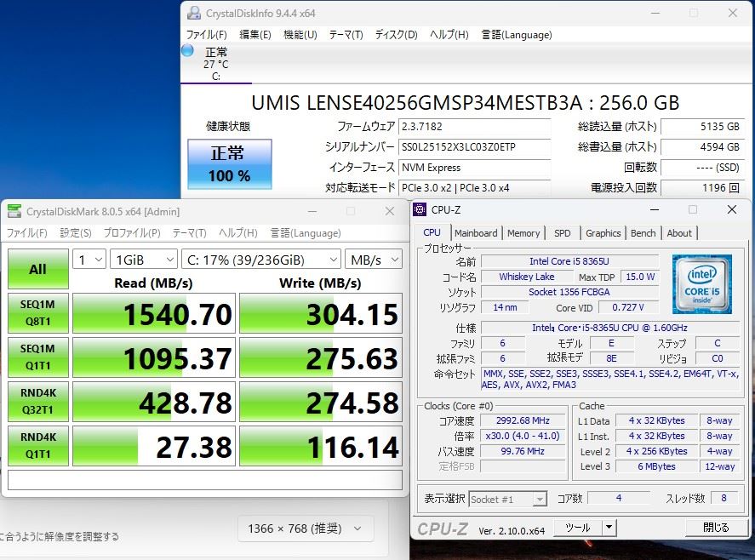Open the 1366 × 768 resolution dropdown
This screenshot has width=755, height=560.
(306, 529)
